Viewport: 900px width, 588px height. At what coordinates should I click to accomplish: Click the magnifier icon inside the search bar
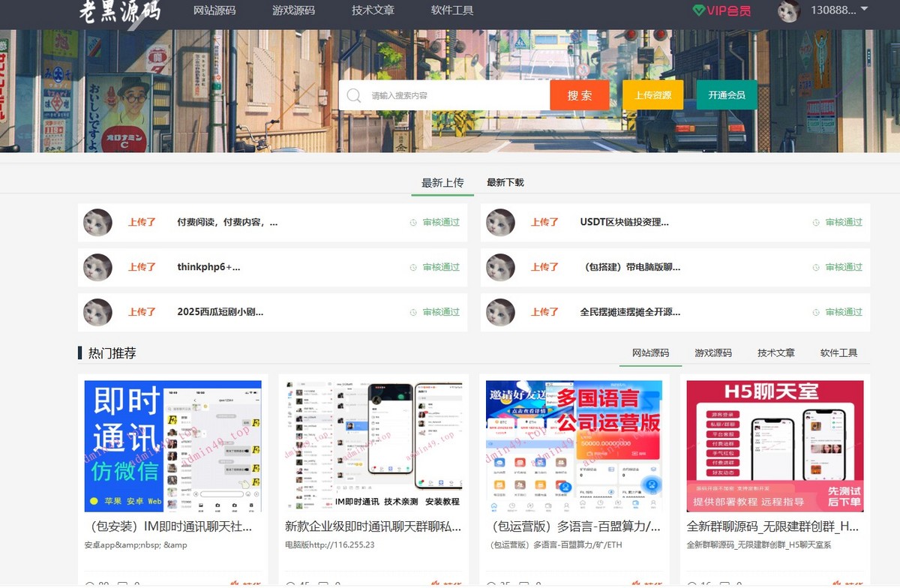tap(353, 95)
